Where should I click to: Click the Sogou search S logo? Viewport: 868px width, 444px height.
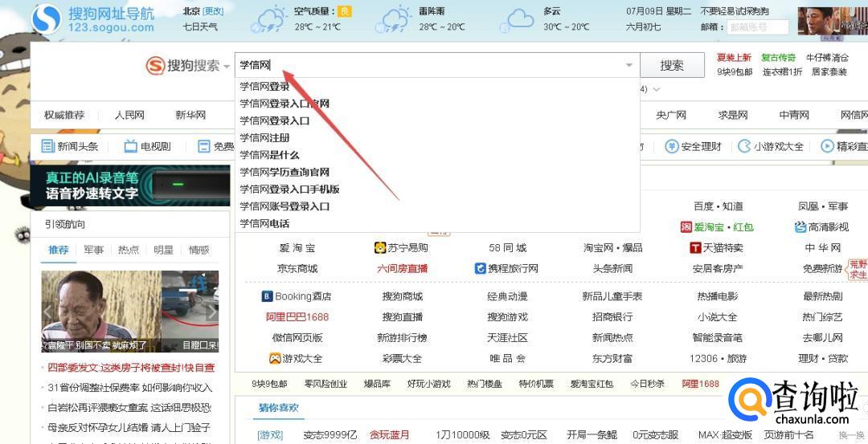[x=155, y=66]
